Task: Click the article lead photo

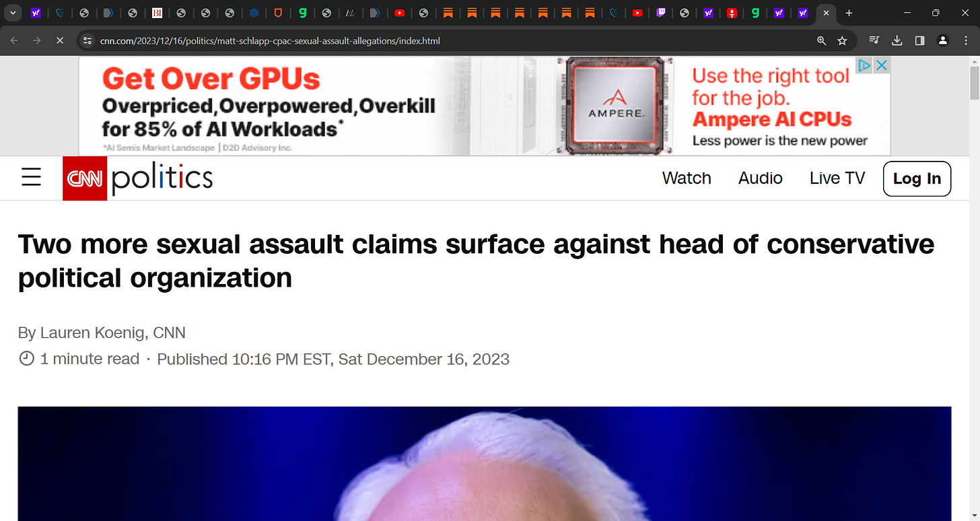Action: point(485,463)
